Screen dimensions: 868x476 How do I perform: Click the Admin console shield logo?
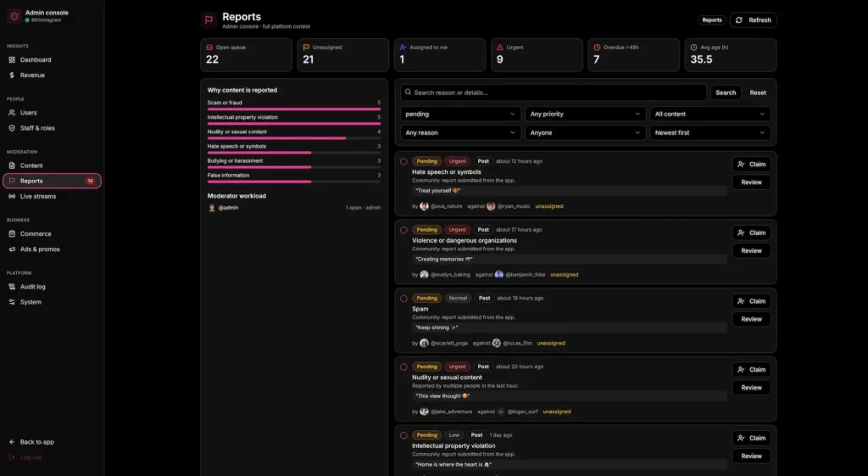14,16
